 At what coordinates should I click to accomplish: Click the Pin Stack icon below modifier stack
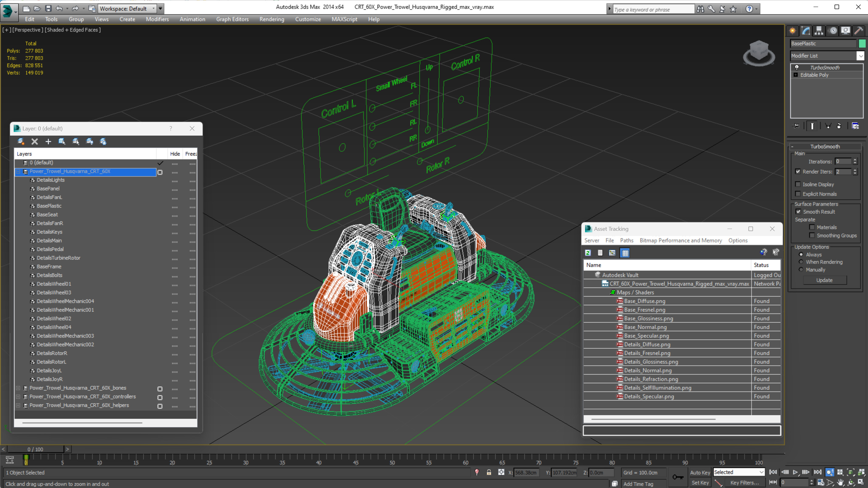(796, 126)
